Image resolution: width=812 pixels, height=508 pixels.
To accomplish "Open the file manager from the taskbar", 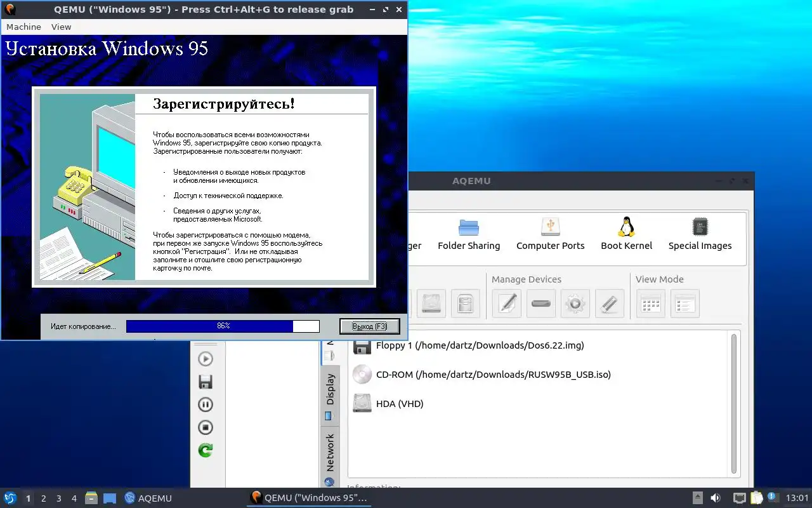I will pos(91,498).
